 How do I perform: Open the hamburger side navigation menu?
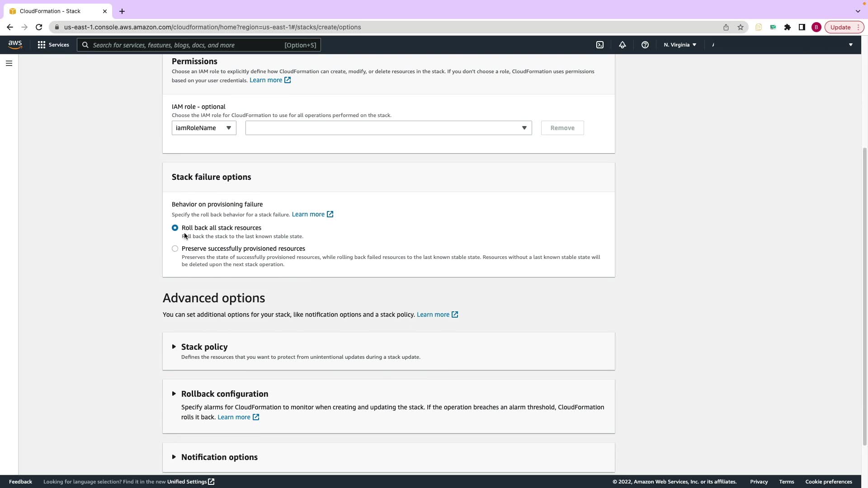pyautogui.click(x=9, y=63)
